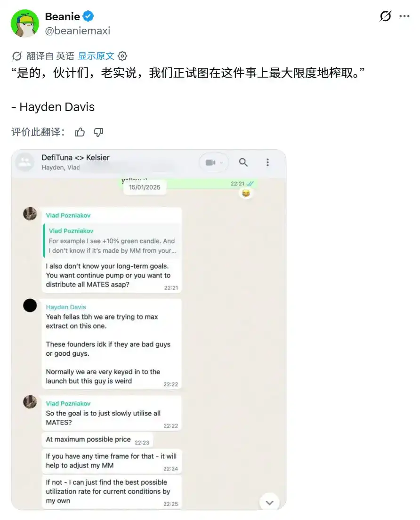Open the translation settings gear icon
Viewport: 420px width, 520px height.
tap(122, 56)
